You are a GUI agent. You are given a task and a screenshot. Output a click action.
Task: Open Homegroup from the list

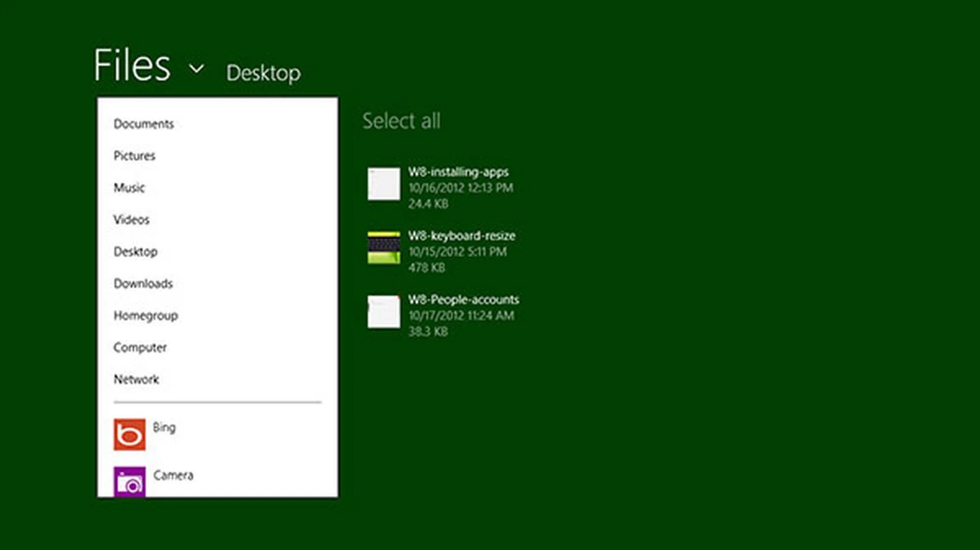pyautogui.click(x=145, y=316)
